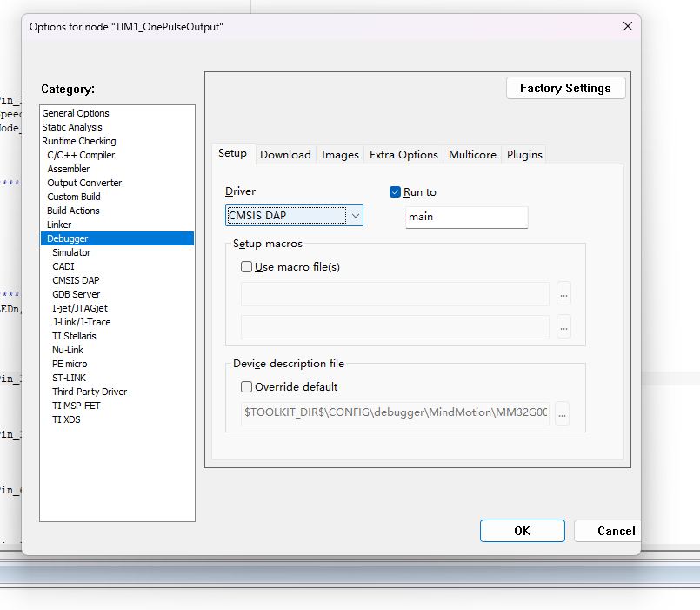Switch to the Extra Options tab
This screenshot has height=610, width=700.
click(x=403, y=154)
